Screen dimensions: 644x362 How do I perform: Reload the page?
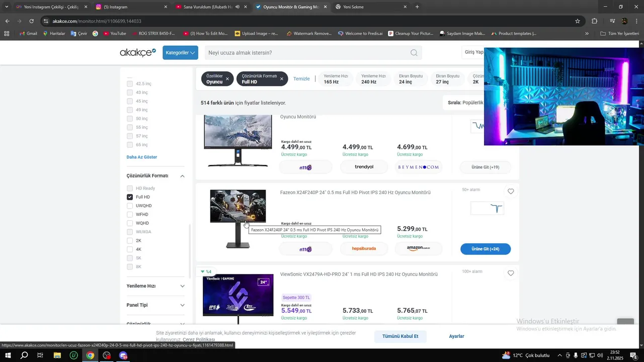click(31, 21)
